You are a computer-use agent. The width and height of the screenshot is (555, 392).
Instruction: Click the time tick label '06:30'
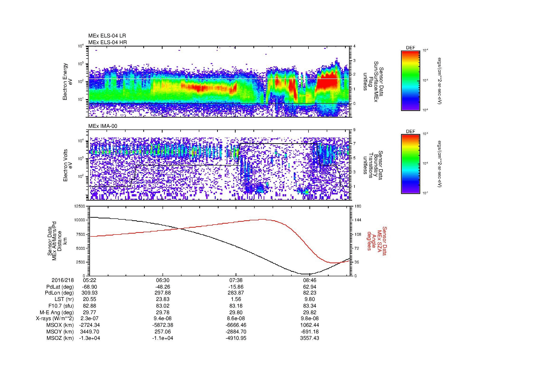pyautogui.click(x=163, y=280)
